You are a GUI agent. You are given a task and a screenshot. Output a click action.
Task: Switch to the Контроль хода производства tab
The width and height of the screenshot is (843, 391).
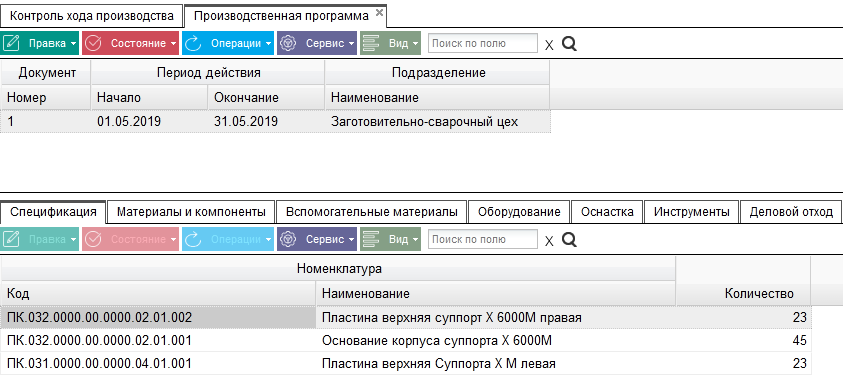tap(92, 16)
